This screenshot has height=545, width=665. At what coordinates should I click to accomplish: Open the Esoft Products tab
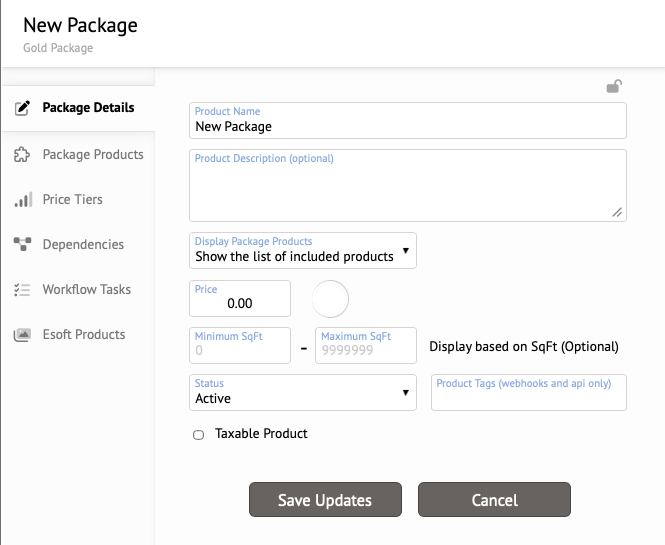(x=78, y=334)
